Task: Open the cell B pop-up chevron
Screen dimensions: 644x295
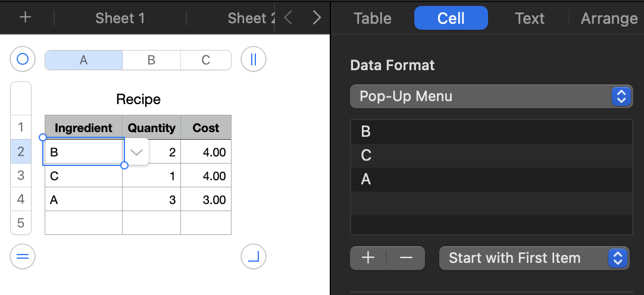Action: point(136,152)
